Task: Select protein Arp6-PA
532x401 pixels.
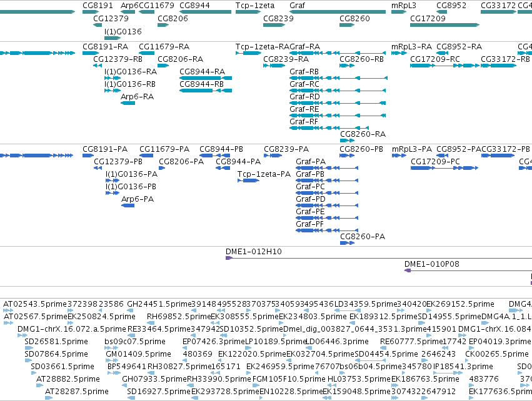Action: click(x=128, y=205)
